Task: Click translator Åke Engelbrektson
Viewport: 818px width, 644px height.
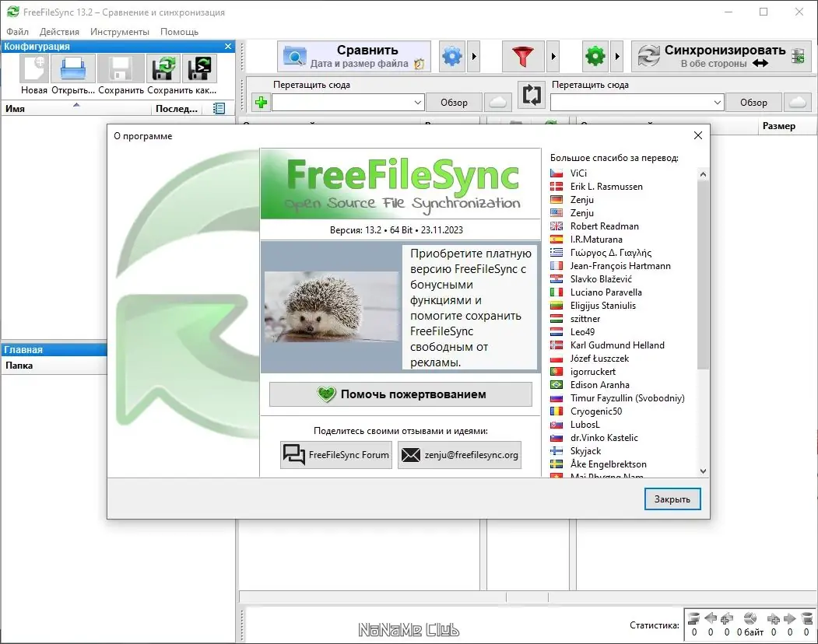Action: [609, 464]
